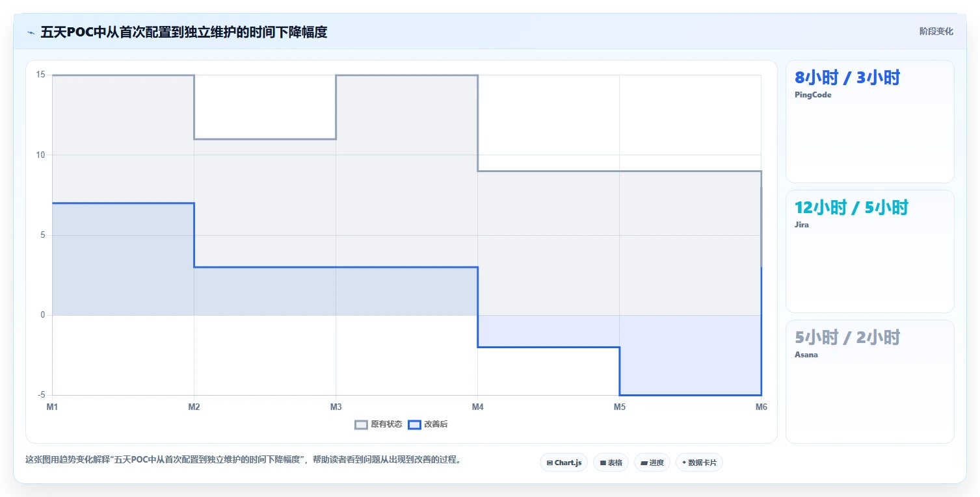This screenshot has width=980, height=497.
Task: Click the y-axis value 15
Action: [x=40, y=75]
